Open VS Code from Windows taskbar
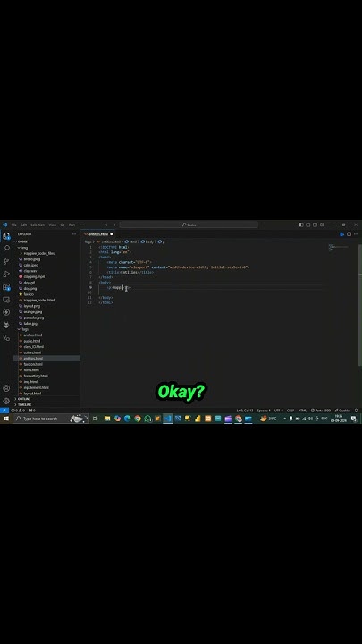 coord(167,419)
